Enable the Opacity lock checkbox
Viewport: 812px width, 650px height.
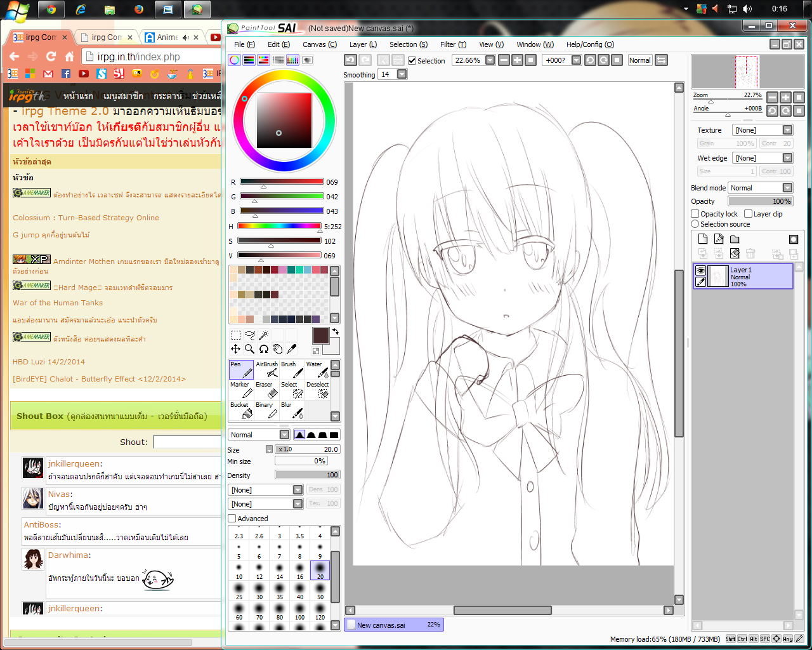tap(695, 214)
